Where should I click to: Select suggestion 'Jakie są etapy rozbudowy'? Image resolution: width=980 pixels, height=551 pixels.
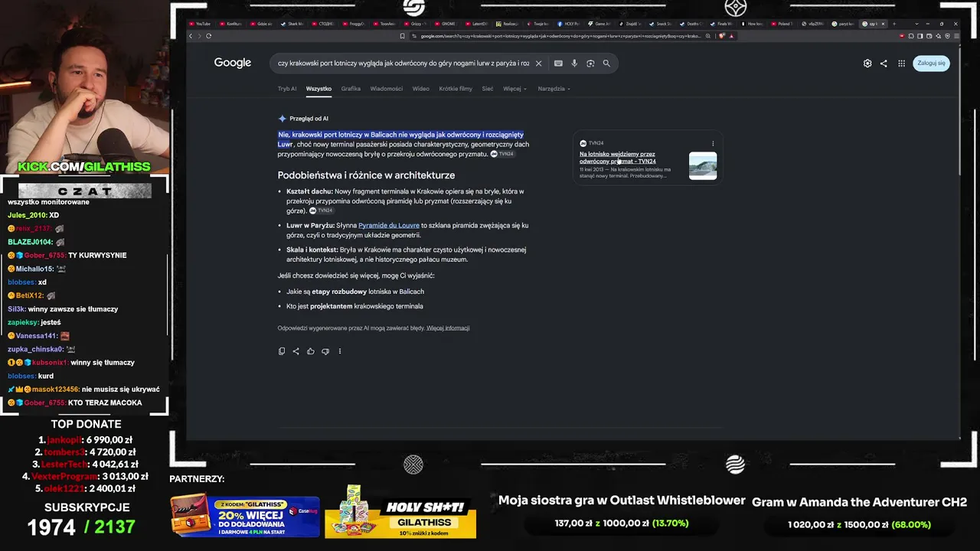pyautogui.click(x=355, y=292)
